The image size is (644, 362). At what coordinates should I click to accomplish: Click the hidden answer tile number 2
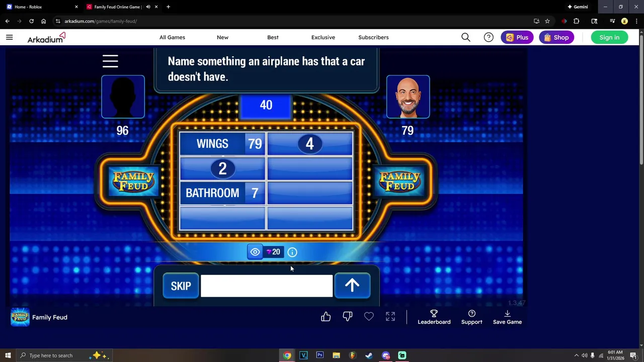(222, 168)
